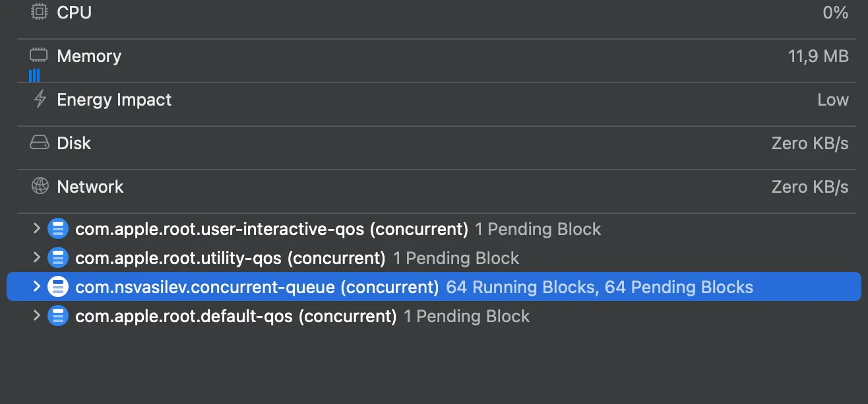Expand the com.apple.root.user-interactive-qos queue

click(37, 228)
